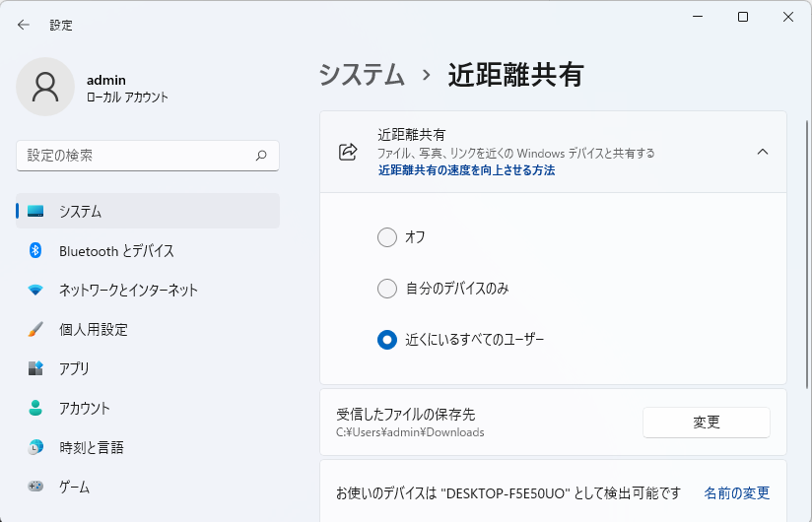Open the admin profile avatar
The image size is (812, 522).
(x=45, y=87)
